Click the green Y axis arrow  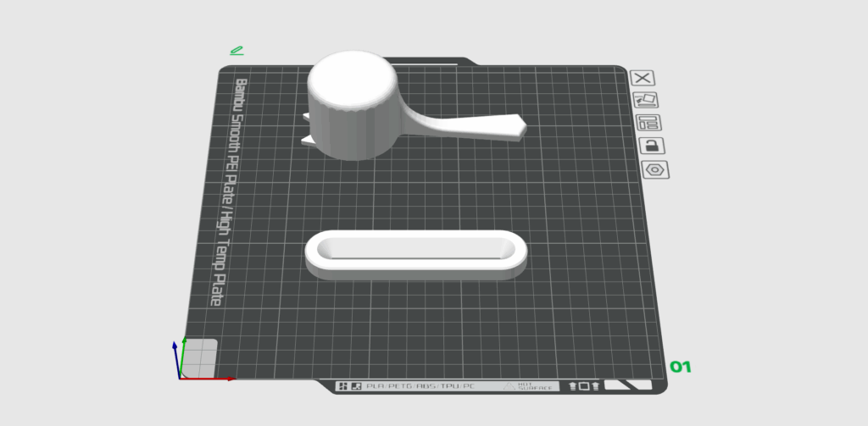[x=184, y=351]
